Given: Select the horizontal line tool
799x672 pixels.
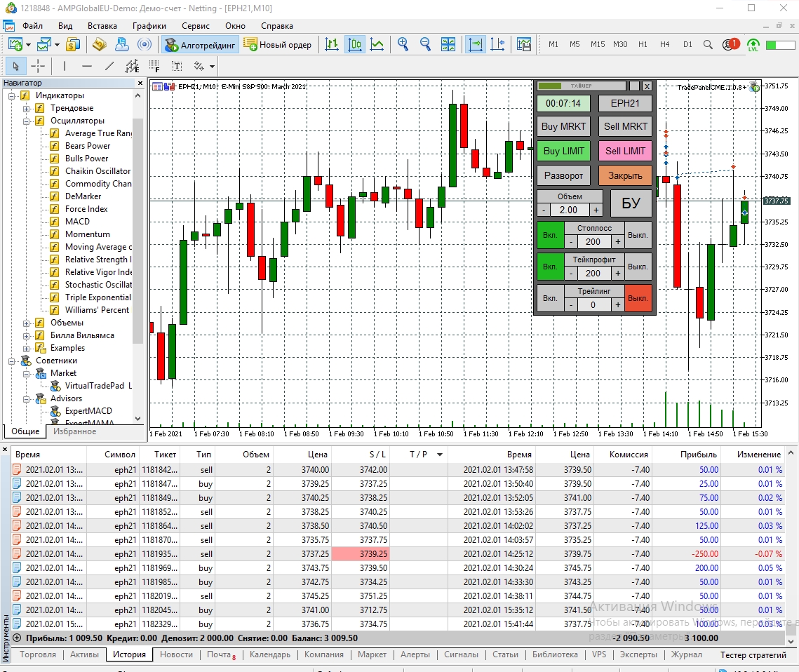Looking at the screenshot, I should point(86,66).
